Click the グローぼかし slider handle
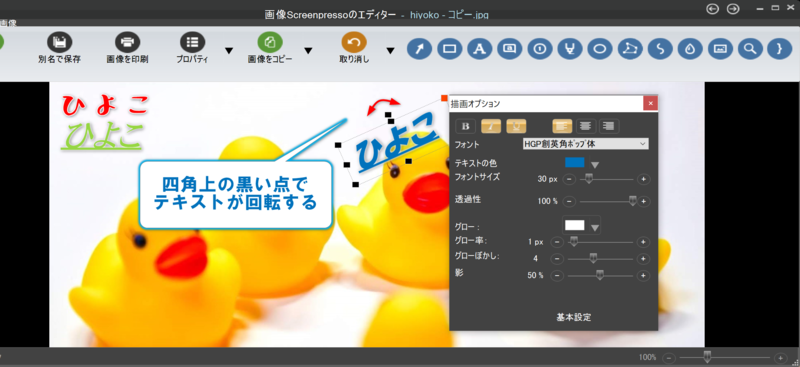This screenshot has height=367, width=800. [593, 258]
